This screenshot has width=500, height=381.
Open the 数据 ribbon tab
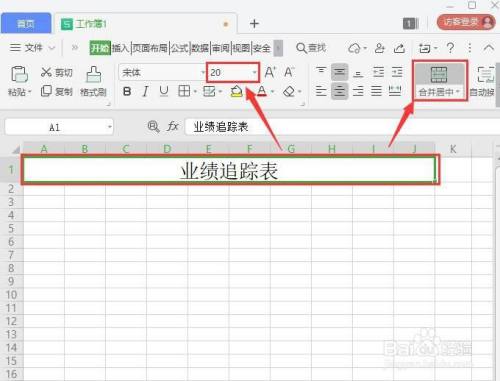(x=200, y=48)
